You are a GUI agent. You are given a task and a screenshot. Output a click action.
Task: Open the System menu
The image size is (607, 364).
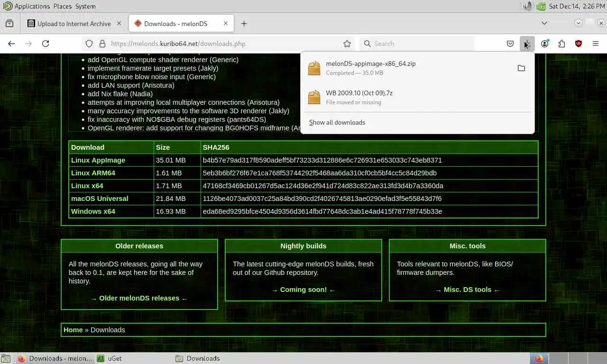tap(85, 6)
